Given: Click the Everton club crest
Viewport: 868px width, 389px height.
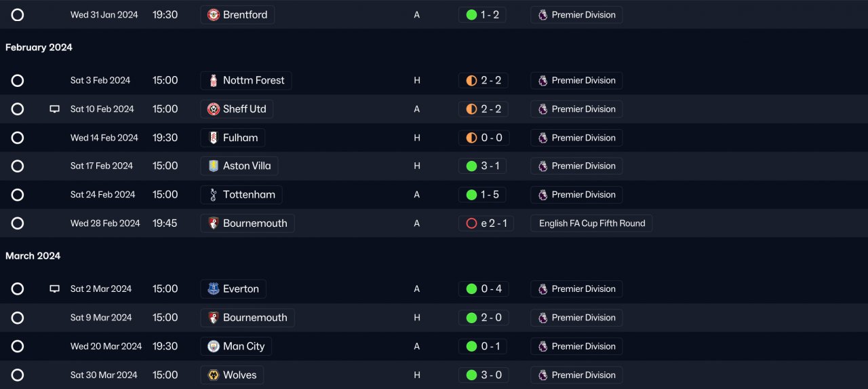Looking at the screenshot, I should click(214, 289).
